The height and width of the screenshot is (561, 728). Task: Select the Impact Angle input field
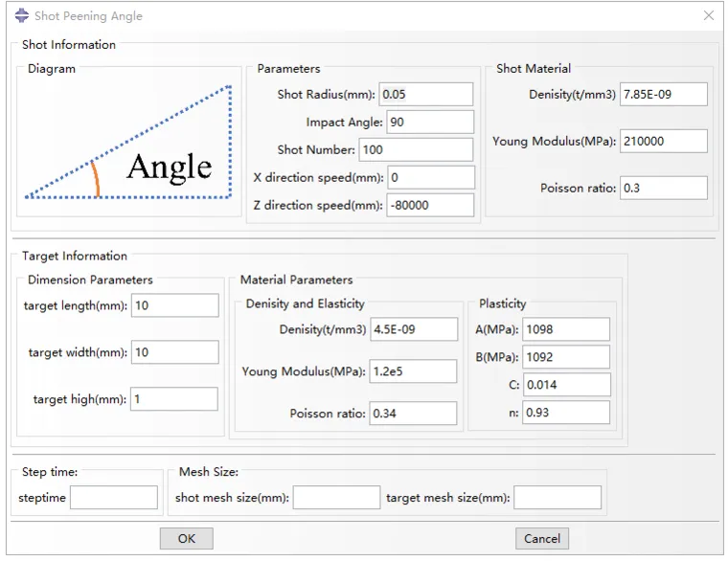coord(430,122)
